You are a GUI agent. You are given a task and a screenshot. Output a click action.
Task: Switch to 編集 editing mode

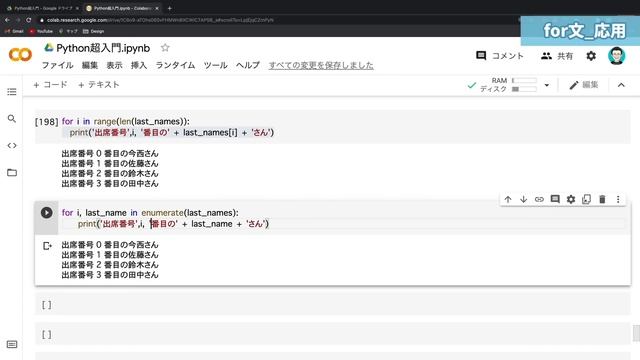[x=584, y=85]
